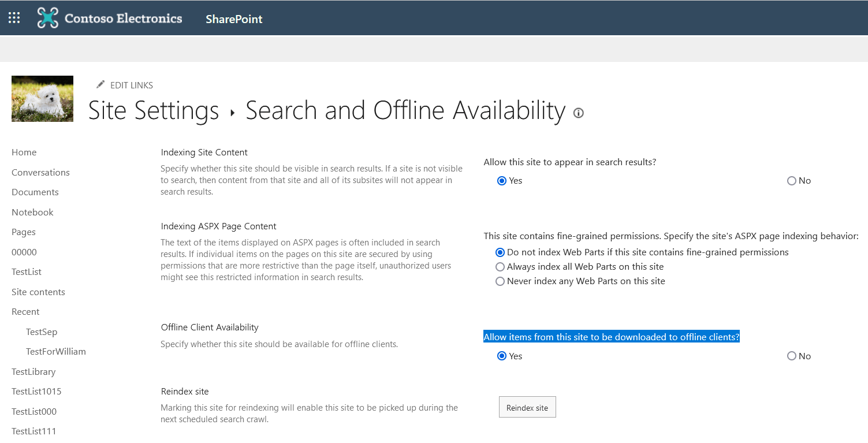Select Yes for appearing in search results
868x443 pixels.
501,181
